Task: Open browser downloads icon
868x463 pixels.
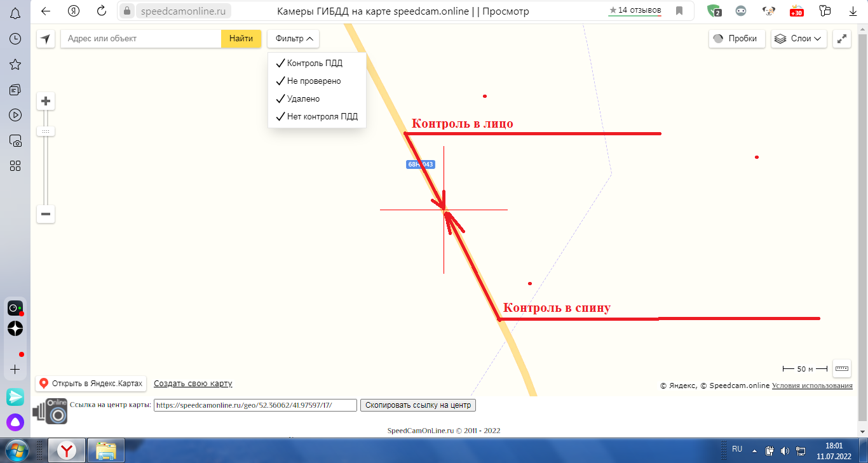Action: point(852,11)
